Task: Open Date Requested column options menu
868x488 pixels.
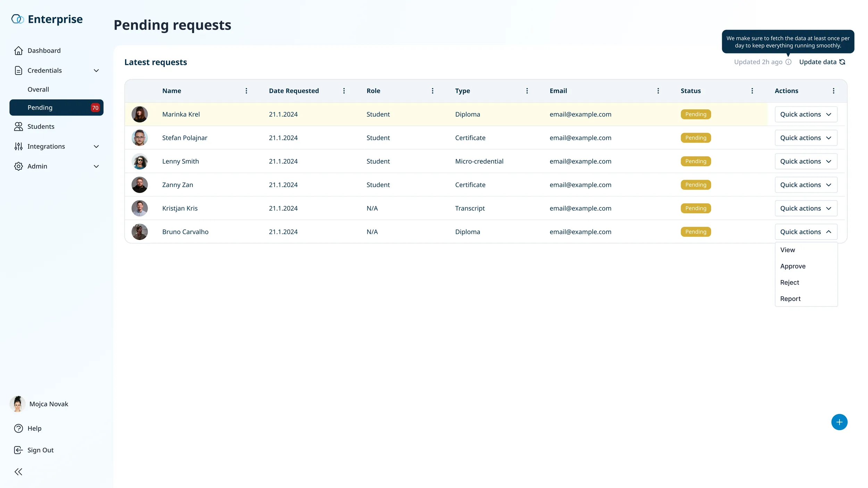Action: point(344,91)
